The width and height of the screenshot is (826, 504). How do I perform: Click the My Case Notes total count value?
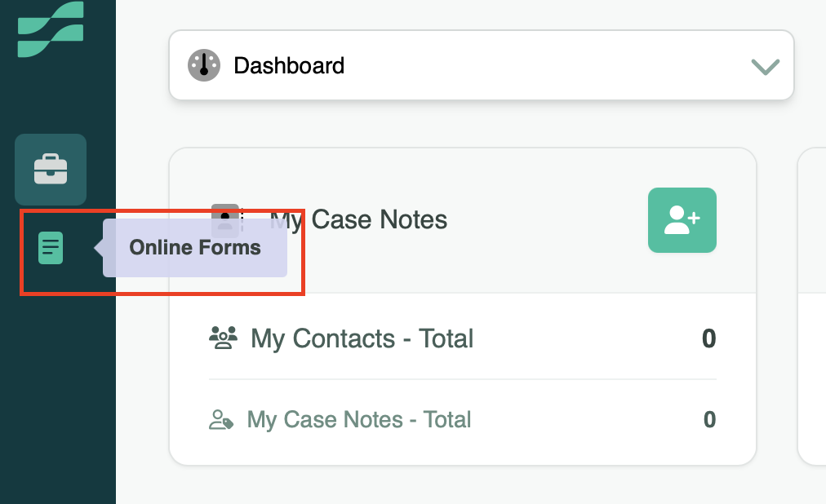[709, 420]
